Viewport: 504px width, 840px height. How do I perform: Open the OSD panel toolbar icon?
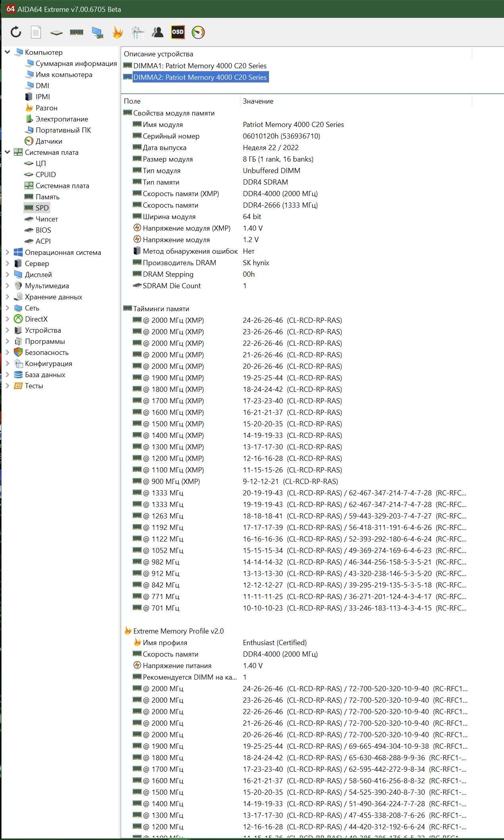[x=178, y=32]
